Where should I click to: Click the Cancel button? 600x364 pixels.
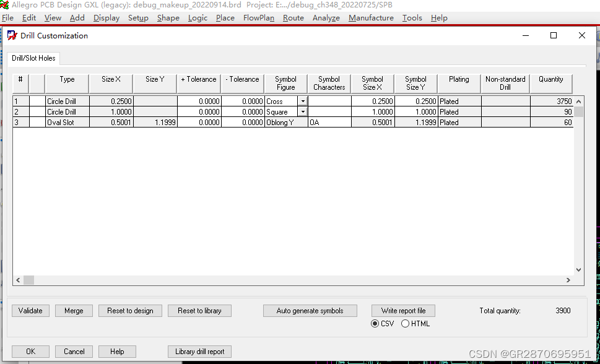point(74,352)
